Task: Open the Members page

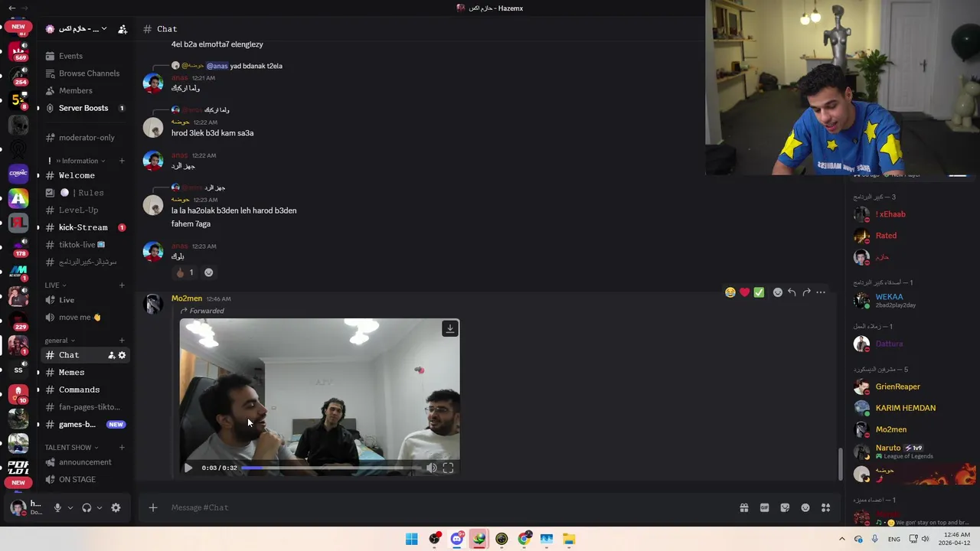Action: click(x=85, y=90)
